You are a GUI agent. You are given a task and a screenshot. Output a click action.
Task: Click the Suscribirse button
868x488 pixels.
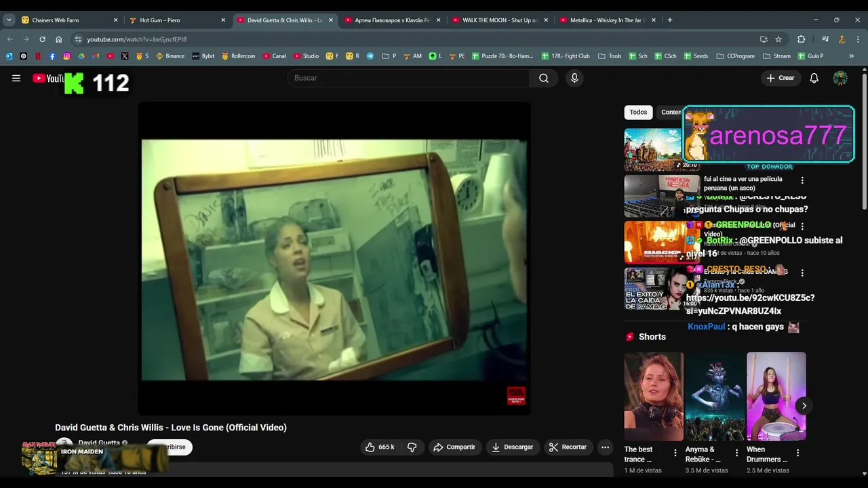tap(170, 447)
